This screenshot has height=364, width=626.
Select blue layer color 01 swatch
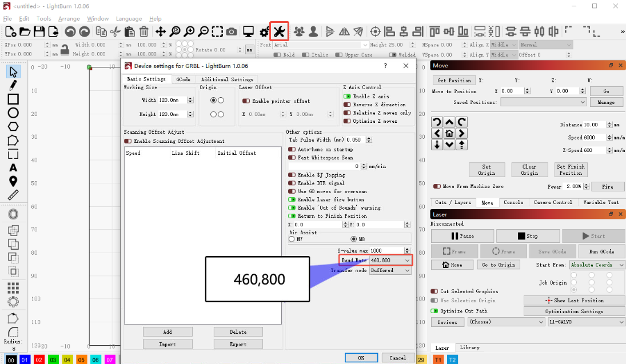[x=25, y=359]
